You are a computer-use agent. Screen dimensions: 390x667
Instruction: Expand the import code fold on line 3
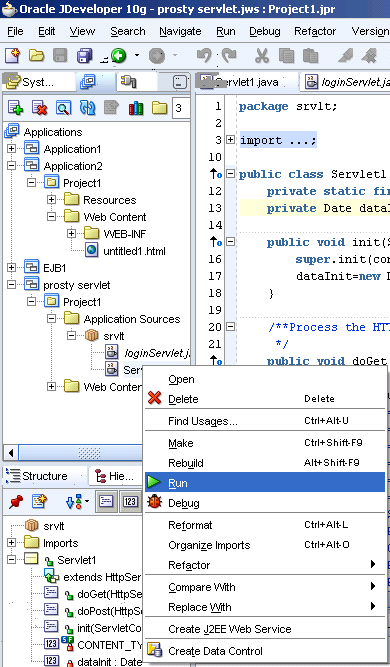pos(230,140)
